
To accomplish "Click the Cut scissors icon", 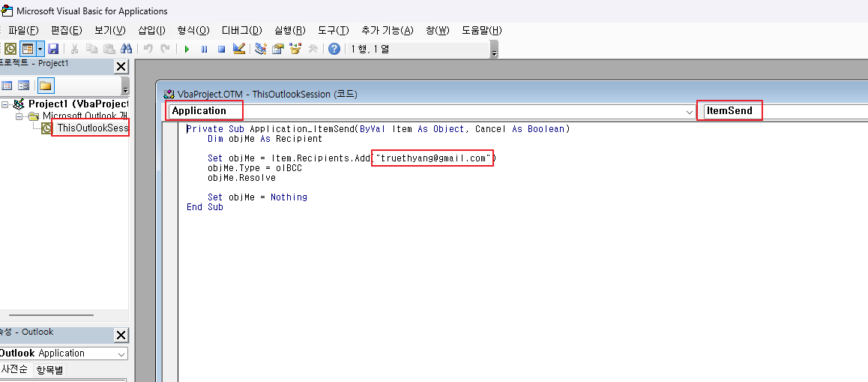I will 75,49.
